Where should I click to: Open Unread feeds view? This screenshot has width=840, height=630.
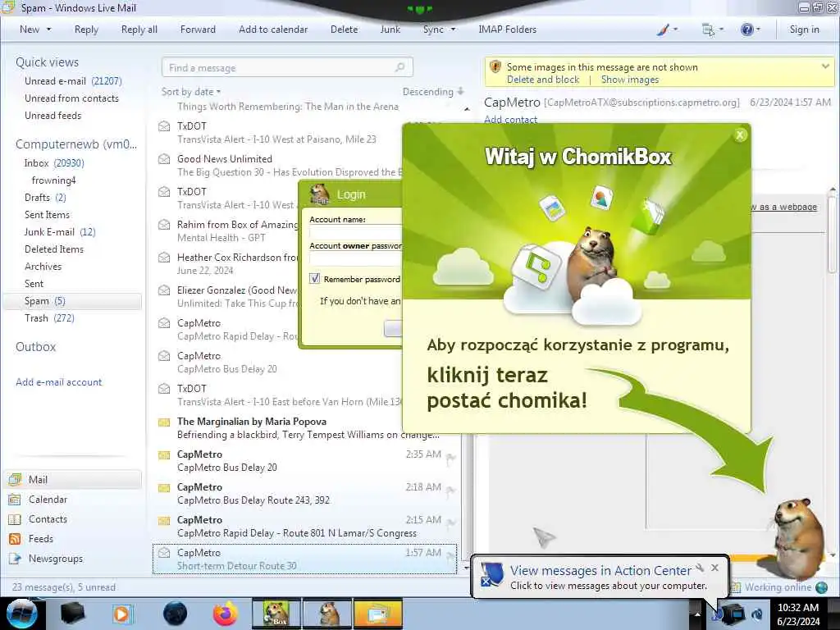click(x=53, y=115)
